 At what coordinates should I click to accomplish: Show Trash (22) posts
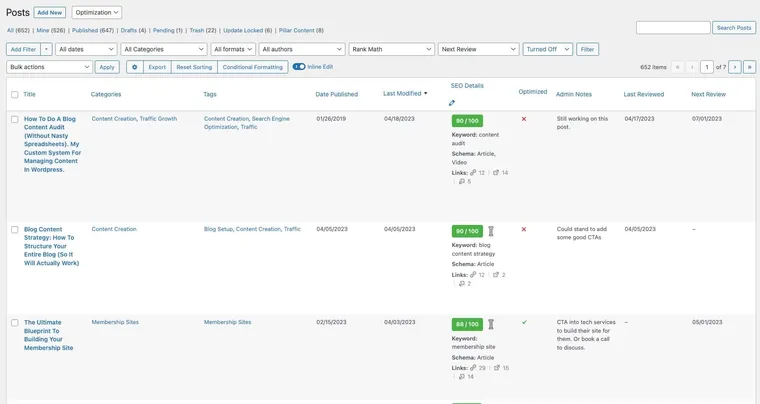pyautogui.click(x=203, y=30)
